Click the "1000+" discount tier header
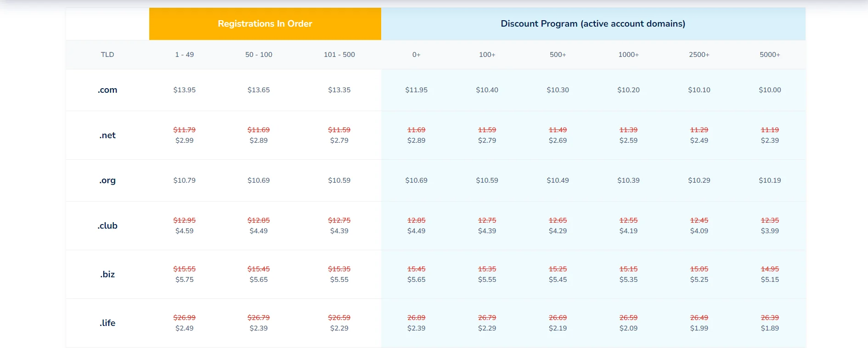Screen dimensions: 868x348 click(629, 55)
